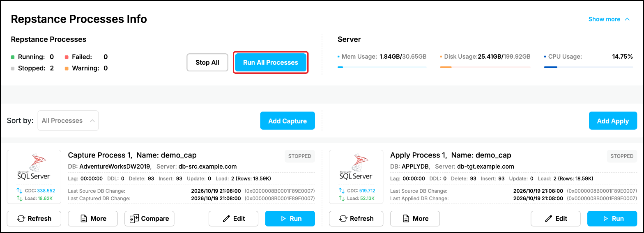The height and width of the screenshot is (233, 644).
Task: Click Run All Processes button
Action: point(271,63)
